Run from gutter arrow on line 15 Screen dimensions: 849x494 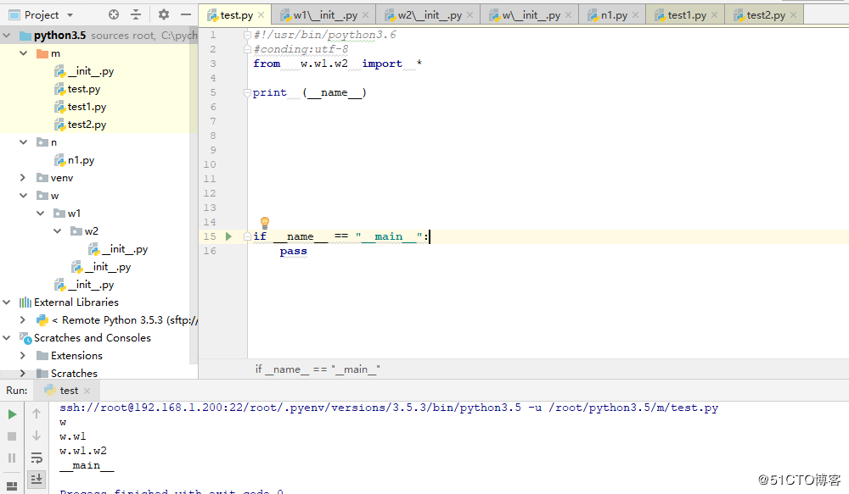(x=228, y=236)
